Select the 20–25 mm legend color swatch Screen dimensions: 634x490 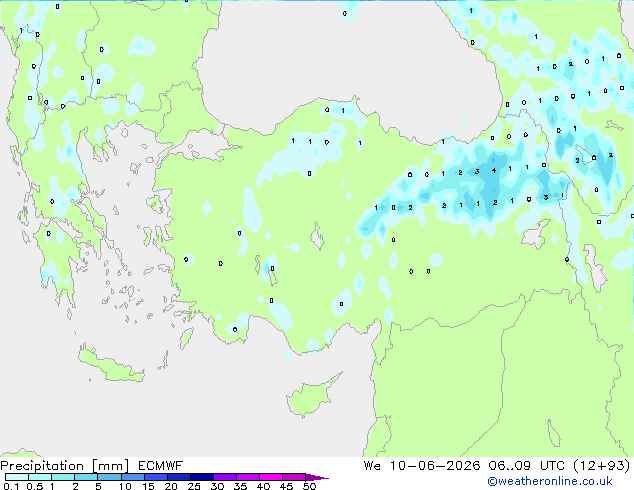pos(178,477)
